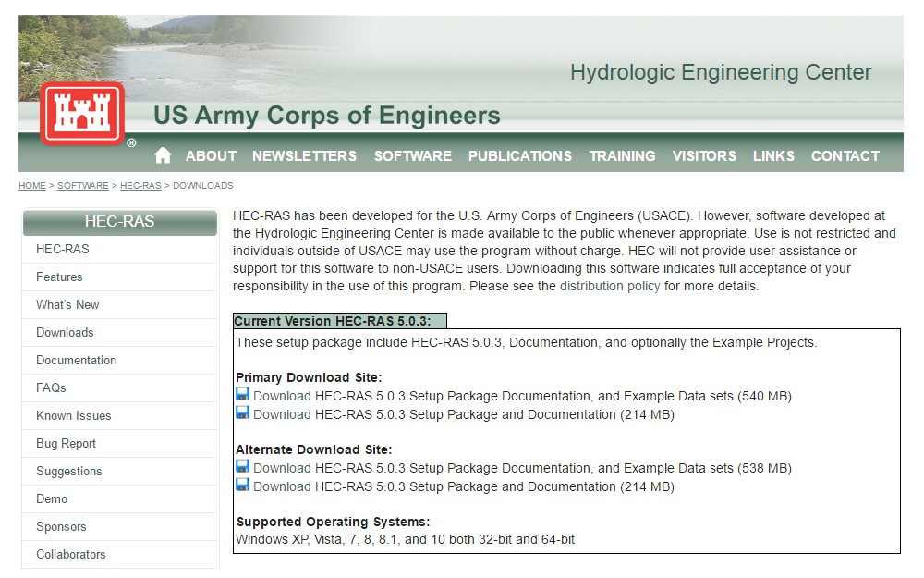
Task: Click floppy disk icon for primary 540 MB download
Action: [243, 395]
